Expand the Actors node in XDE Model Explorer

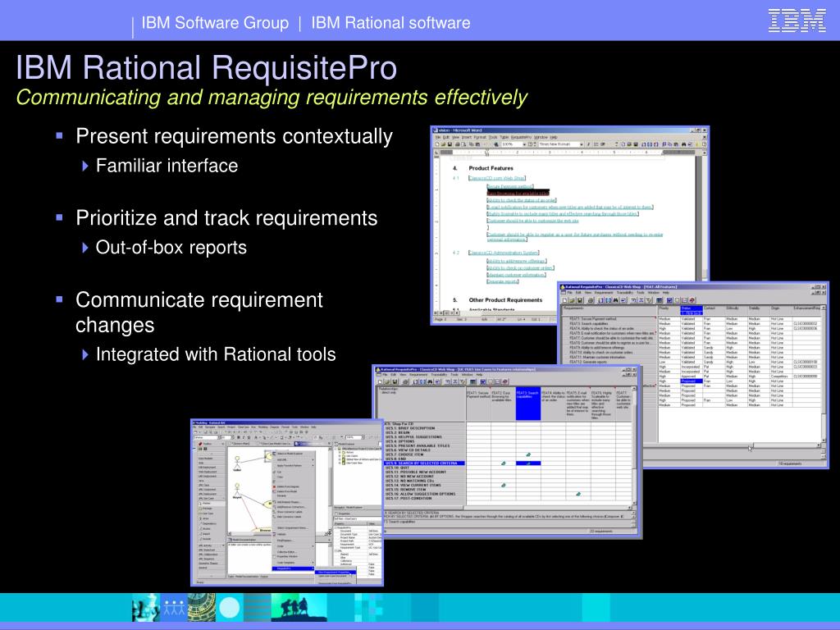[340, 452]
